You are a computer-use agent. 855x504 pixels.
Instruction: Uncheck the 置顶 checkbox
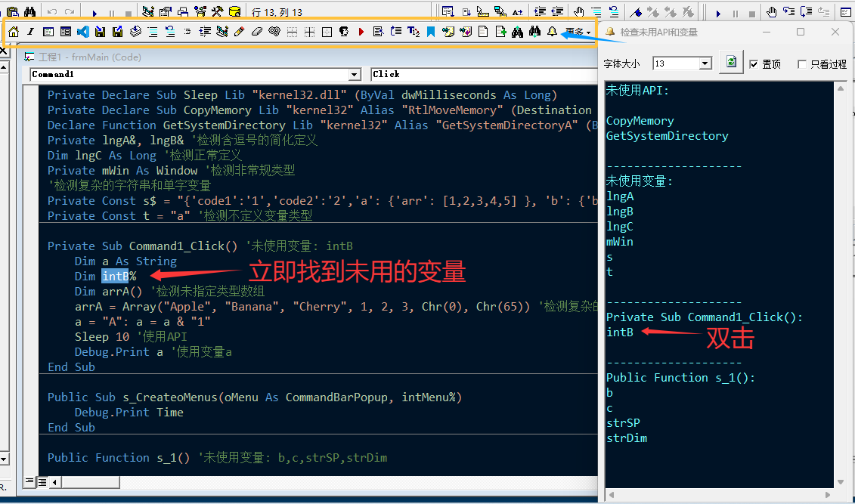coord(754,64)
